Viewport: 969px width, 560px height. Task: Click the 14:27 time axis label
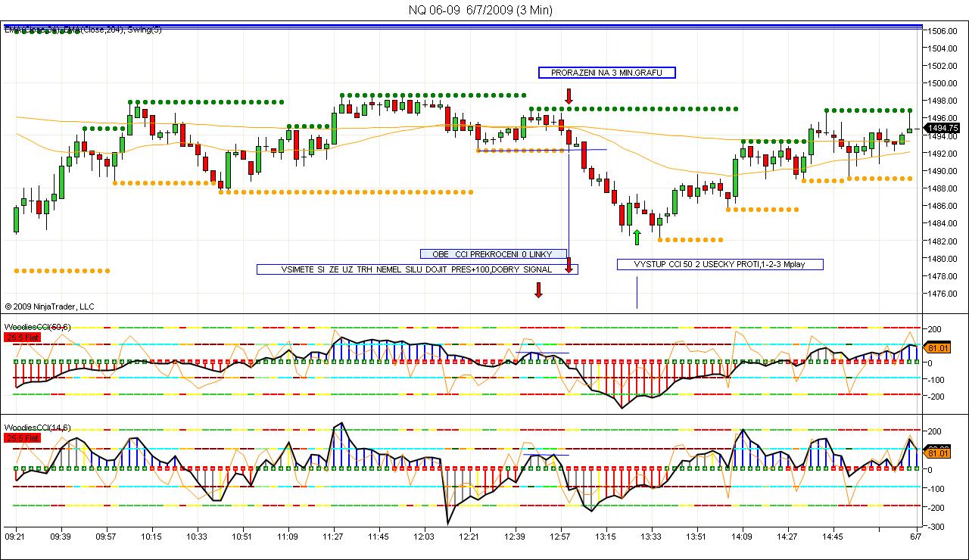[x=787, y=537]
